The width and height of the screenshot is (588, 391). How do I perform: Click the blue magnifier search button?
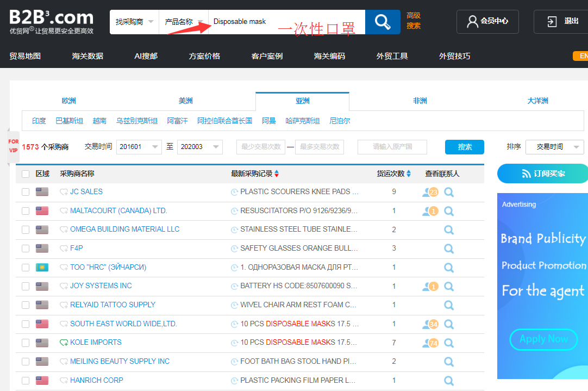pyautogui.click(x=383, y=22)
